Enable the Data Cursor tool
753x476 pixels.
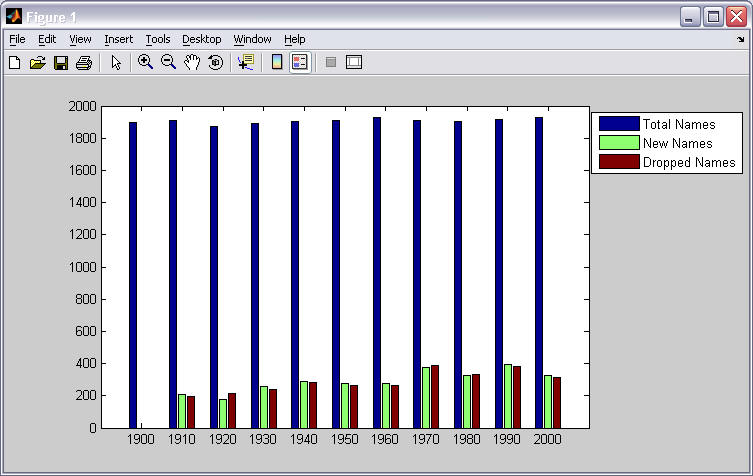click(x=245, y=62)
